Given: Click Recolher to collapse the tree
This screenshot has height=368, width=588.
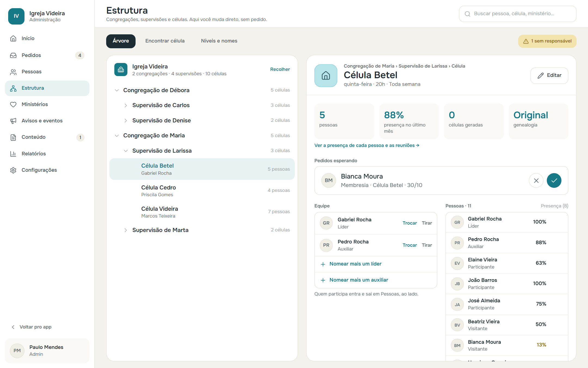Looking at the screenshot, I should [x=280, y=70].
